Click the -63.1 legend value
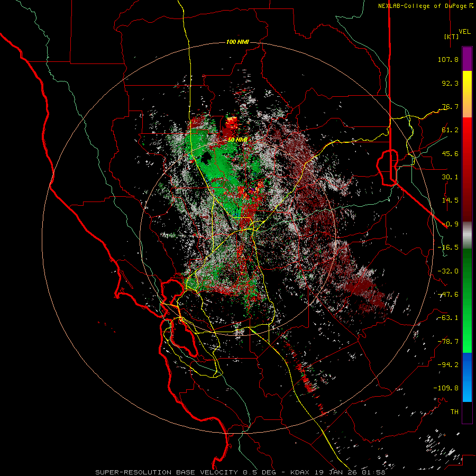 click(448, 318)
